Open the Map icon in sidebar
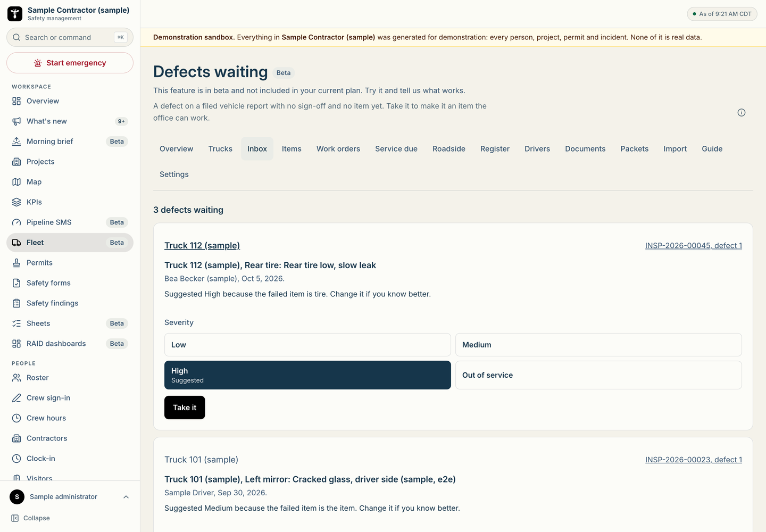Screen dimensions: 766x532 (16, 182)
